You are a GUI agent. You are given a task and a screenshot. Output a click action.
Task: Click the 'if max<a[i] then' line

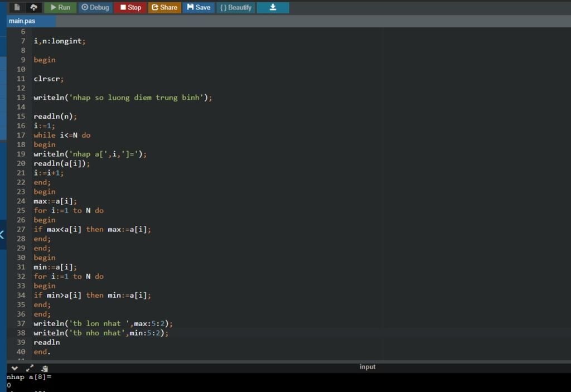point(92,230)
